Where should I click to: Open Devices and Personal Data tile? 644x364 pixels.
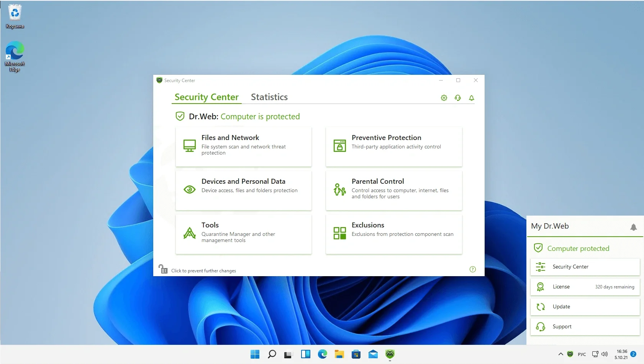click(243, 190)
